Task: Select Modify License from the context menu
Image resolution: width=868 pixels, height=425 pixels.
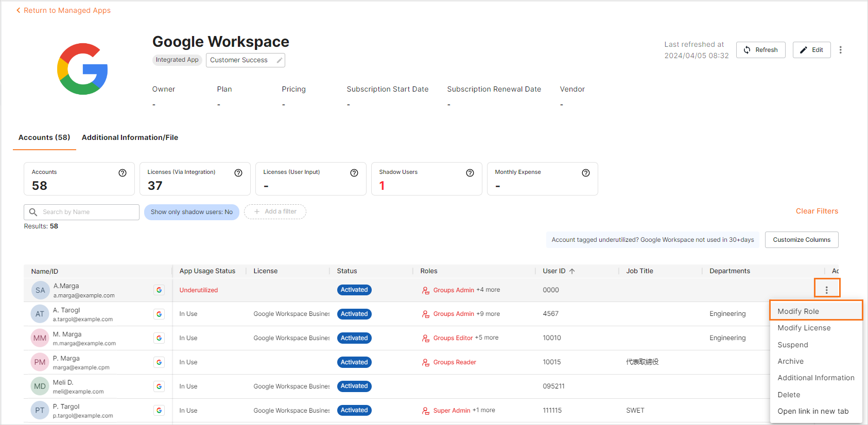Action: click(x=816, y=328)
